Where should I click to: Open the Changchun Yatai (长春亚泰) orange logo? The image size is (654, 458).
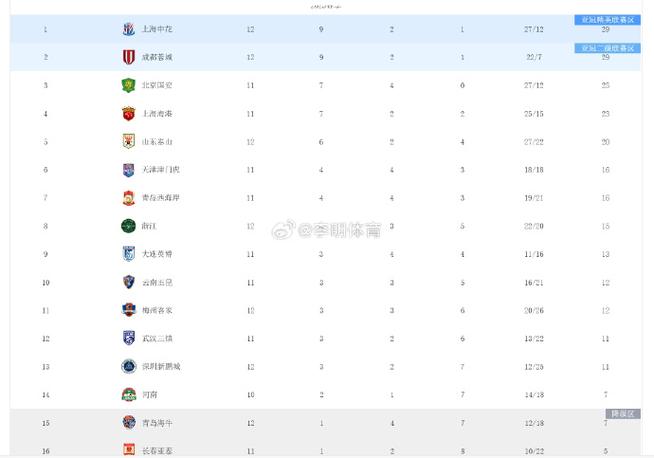click(x=129, y=450)
